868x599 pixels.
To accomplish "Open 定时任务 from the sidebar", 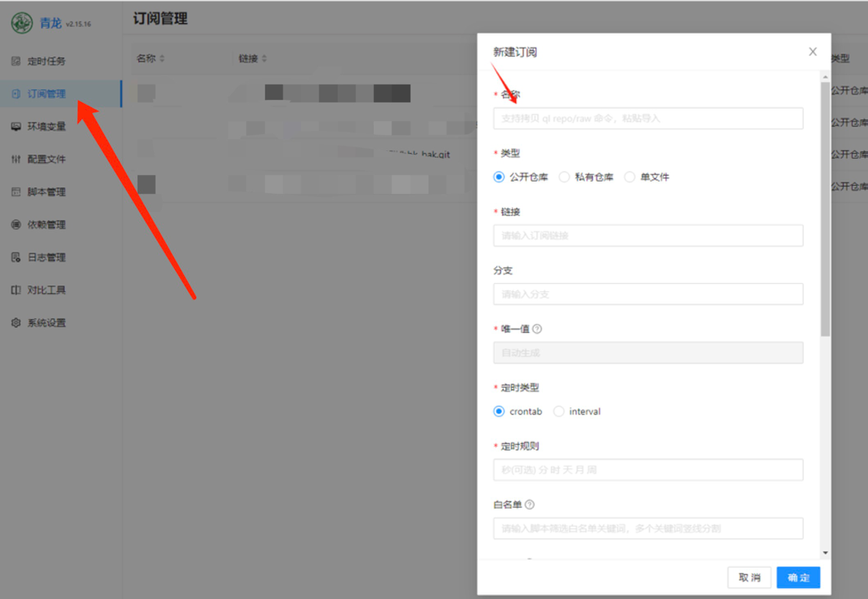I will tap(46, 61).
